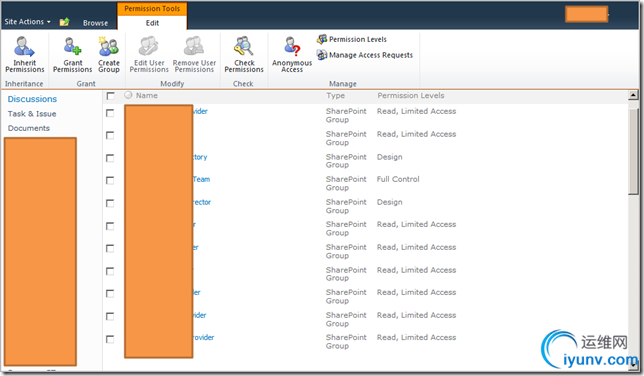Click the vertical scrollbar thumb
Viewport: 644px width, 376px height.
[x=633, y=150]
